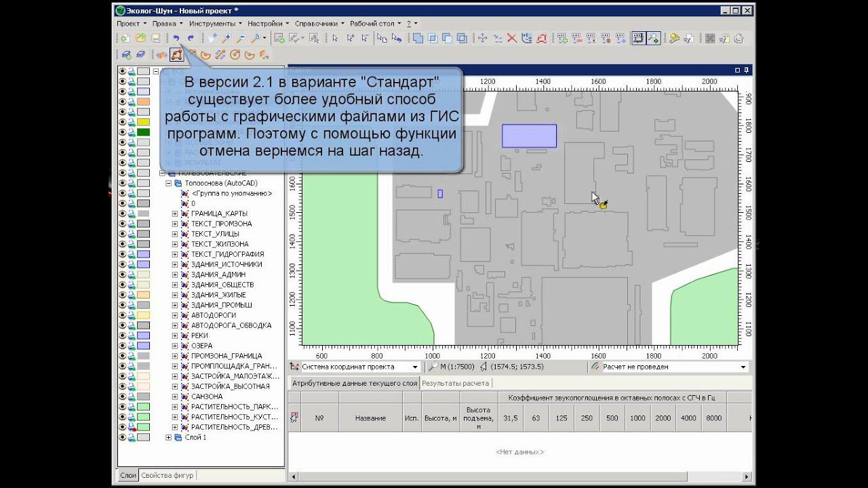Viewport: 868px width, 488px height.
Task: Hide the ЗДАНИЯ_ЖИЛЫЕ layer with its eye icon
Action: 123,295
